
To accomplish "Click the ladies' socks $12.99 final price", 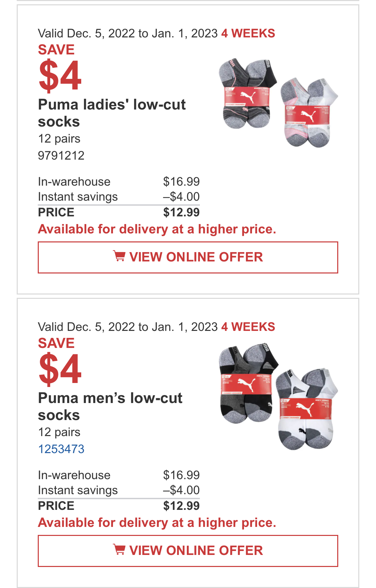I will [181, 212].
